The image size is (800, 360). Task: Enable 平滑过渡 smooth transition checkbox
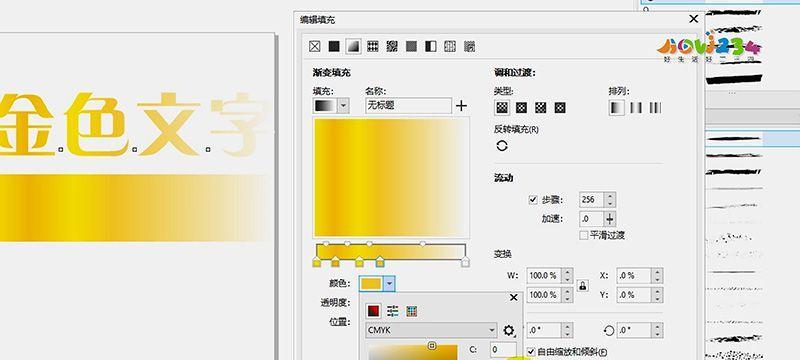coord(584,235)
